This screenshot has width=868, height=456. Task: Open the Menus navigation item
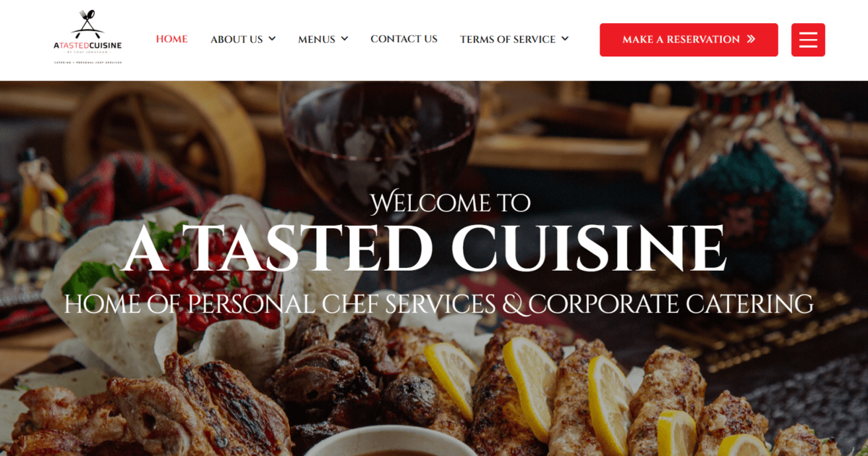[317, 39]
